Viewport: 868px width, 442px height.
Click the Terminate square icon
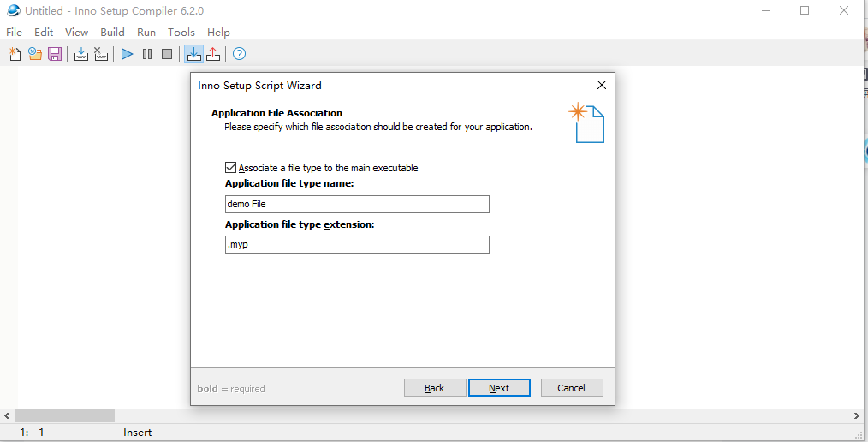pos(167,54)
